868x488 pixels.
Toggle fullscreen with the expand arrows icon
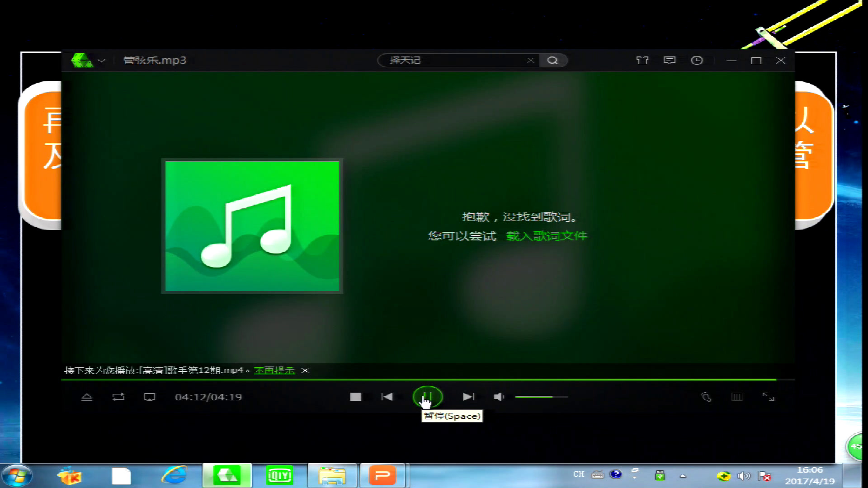pyautogui.click(x=769, y=397)
